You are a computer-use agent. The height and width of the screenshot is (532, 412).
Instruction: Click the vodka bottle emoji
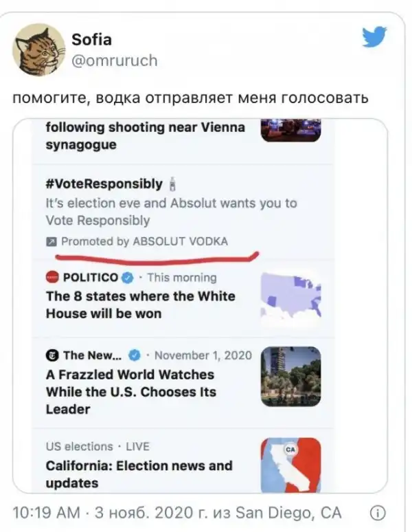[x=172, y=184]
